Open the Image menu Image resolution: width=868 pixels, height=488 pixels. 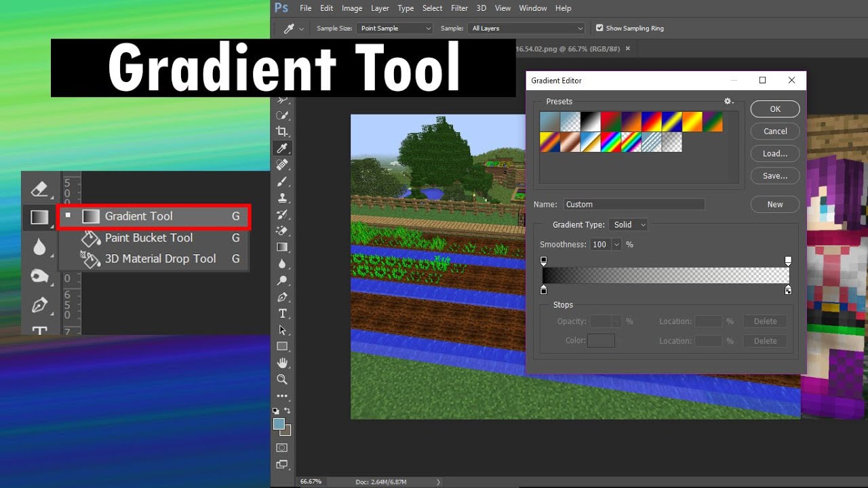352,8
